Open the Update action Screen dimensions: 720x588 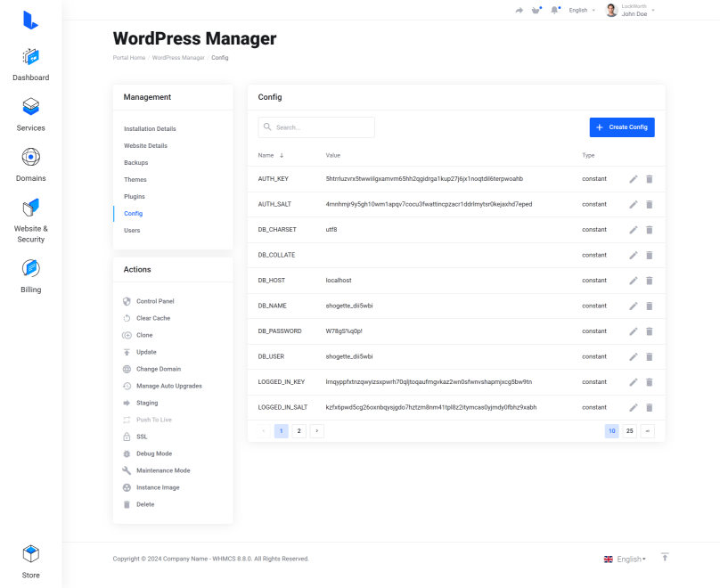[x=139, y=352]
